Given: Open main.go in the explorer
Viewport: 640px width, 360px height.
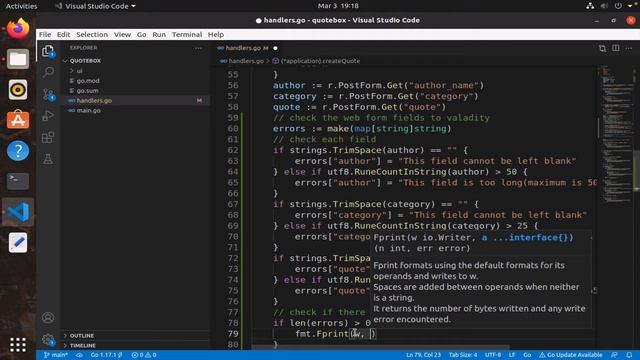Looking at the screenshot, I should [88, 111].
